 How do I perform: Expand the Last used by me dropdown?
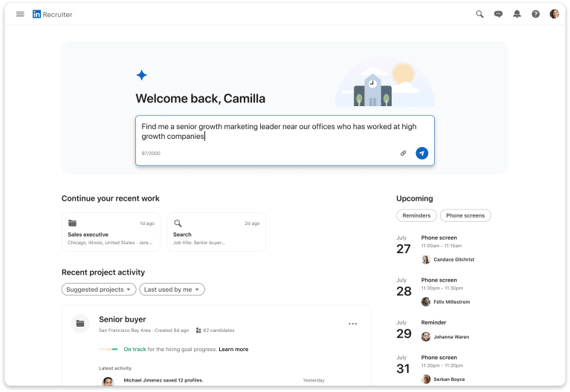(172, 290)
